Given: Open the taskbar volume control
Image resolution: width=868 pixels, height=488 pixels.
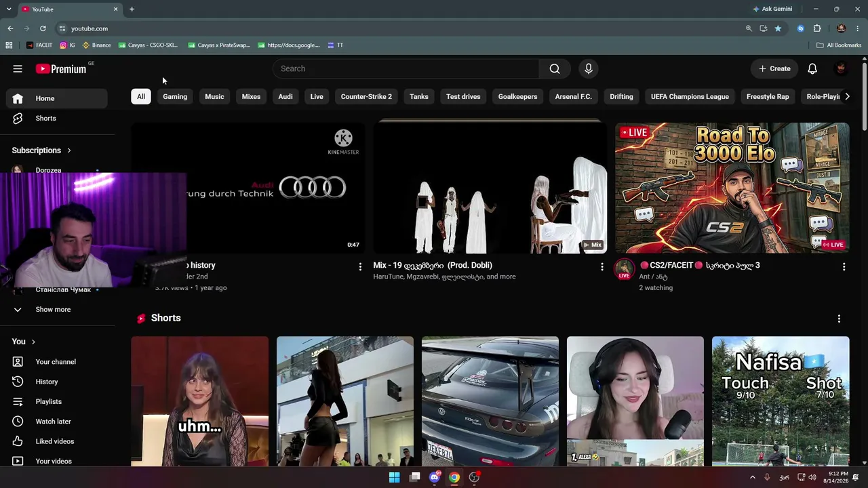Looking at the screenshot, I should [x=813, y=477].
